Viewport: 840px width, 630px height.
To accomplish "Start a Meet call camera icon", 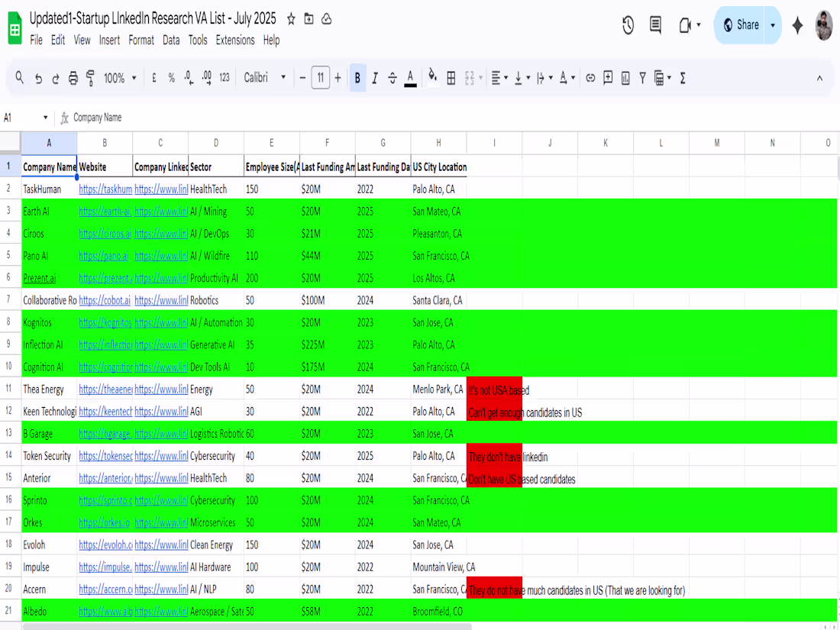I will (x=685, y=25).
